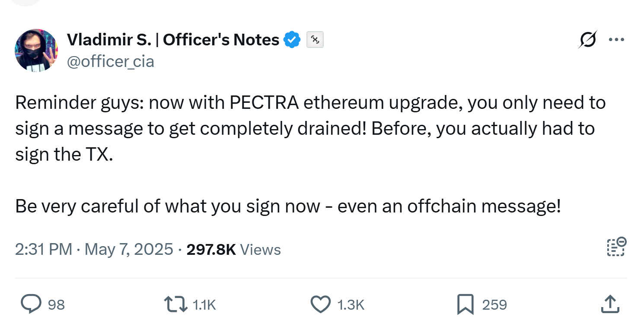Screen dimensions: 644x317
Task: Like the tweet with the heart icon
Action: 320,304
